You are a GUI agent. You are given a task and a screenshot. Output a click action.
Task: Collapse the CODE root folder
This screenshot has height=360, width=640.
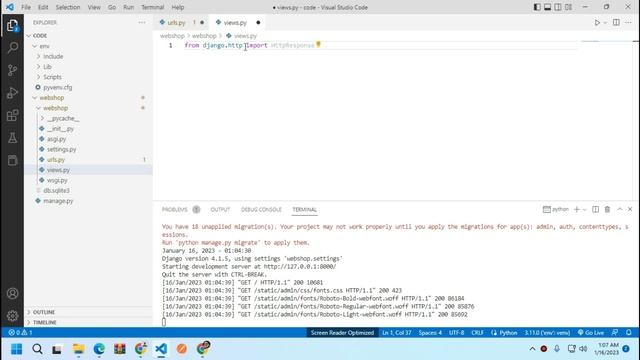pyautogui.click(x=40, y=36)
